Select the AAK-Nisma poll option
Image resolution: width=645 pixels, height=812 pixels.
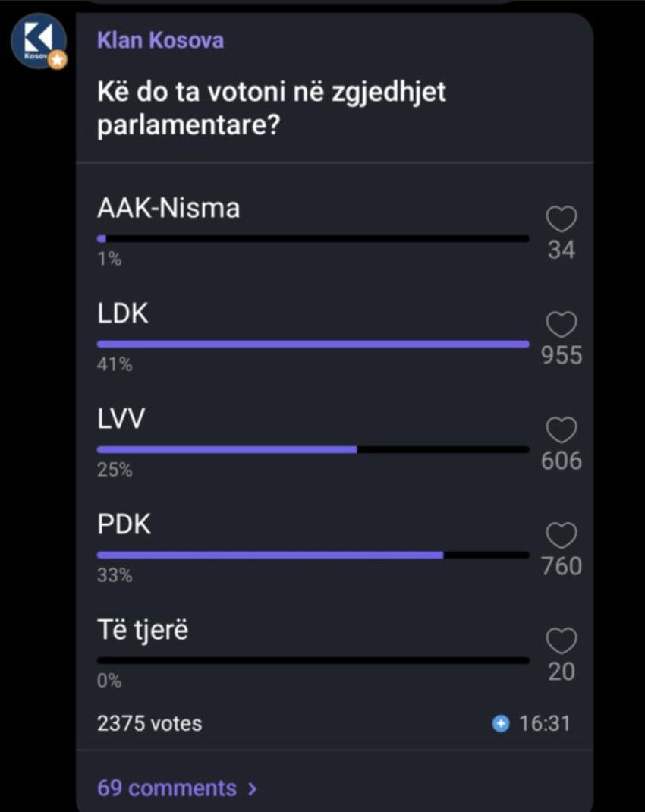[168, 208]
